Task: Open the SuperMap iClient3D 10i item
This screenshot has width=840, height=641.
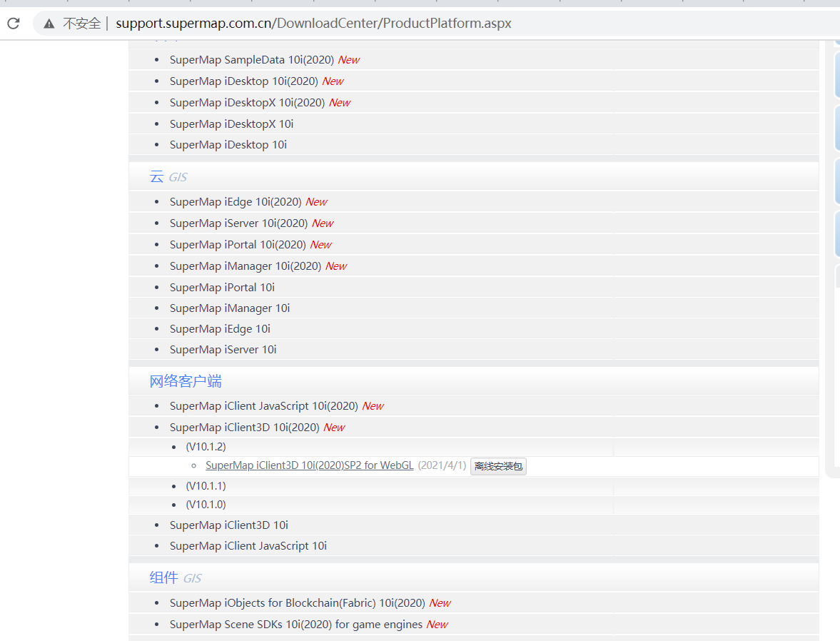Action: (x=229, y=525)
